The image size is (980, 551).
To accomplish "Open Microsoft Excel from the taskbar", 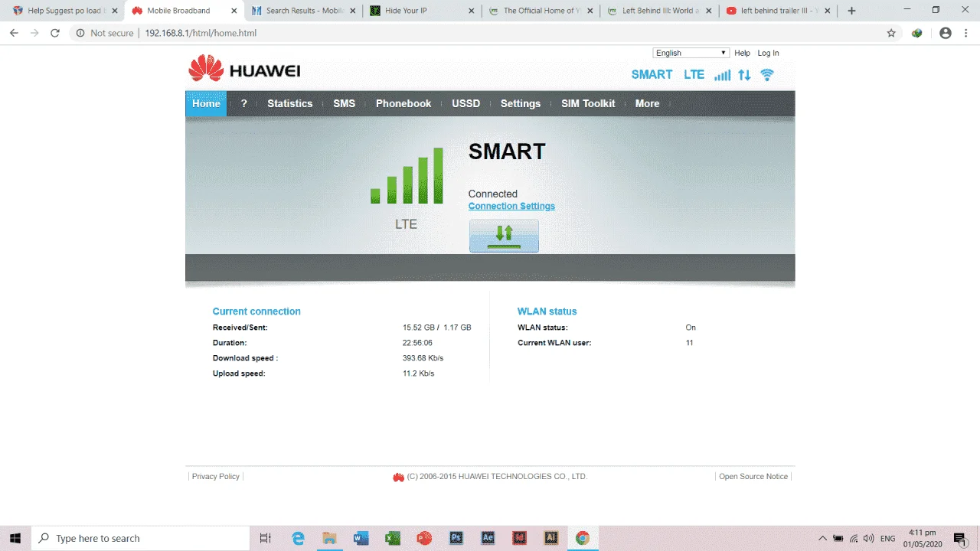I will point(393,538).
